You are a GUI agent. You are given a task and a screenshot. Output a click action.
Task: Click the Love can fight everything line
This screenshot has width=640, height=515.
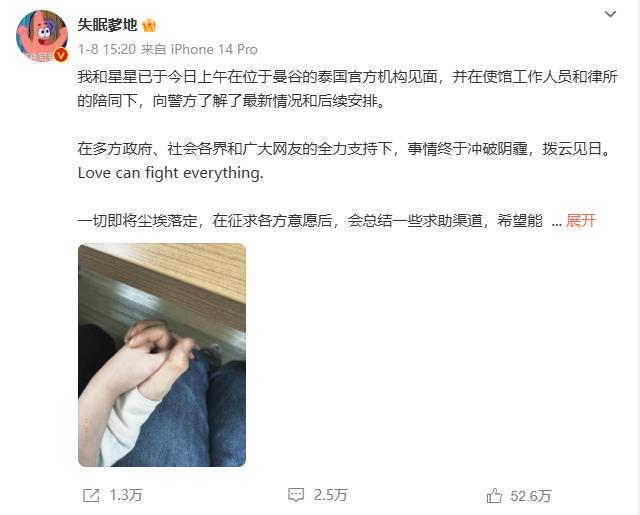[x=171, y=173]
